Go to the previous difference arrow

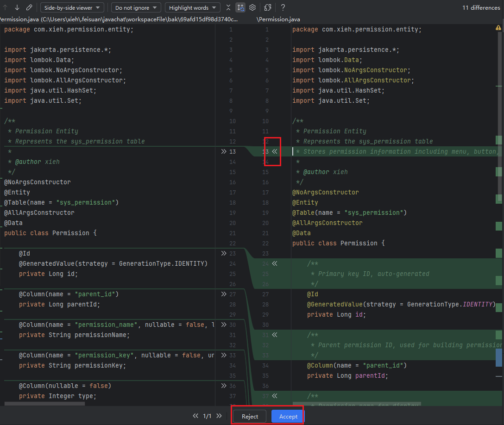click(x=5, y=7)
